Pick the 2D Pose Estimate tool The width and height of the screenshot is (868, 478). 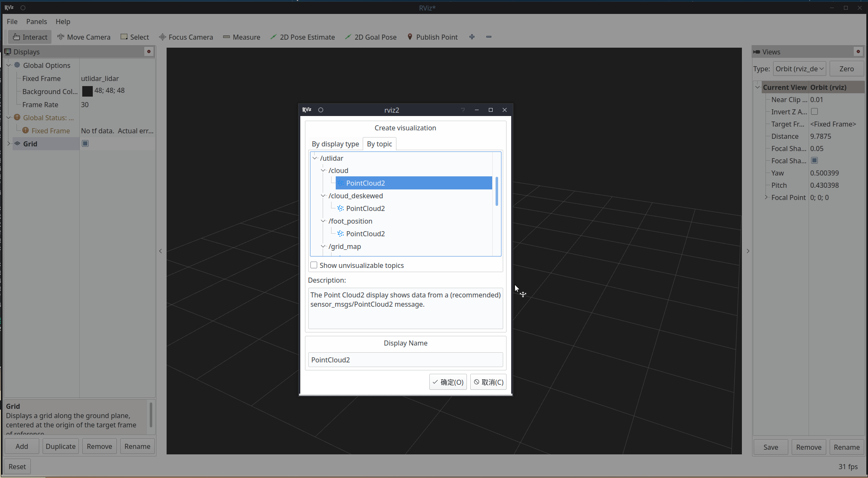pos(302,37)
